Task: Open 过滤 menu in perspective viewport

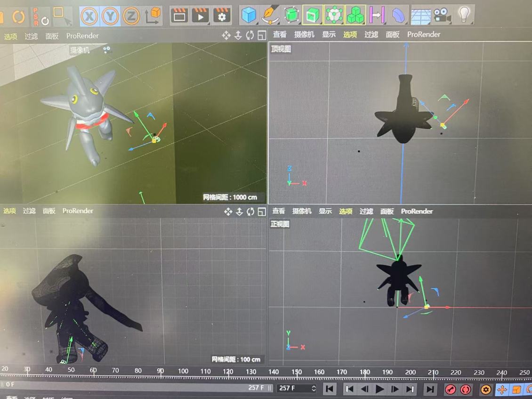Action: point(31,36)
